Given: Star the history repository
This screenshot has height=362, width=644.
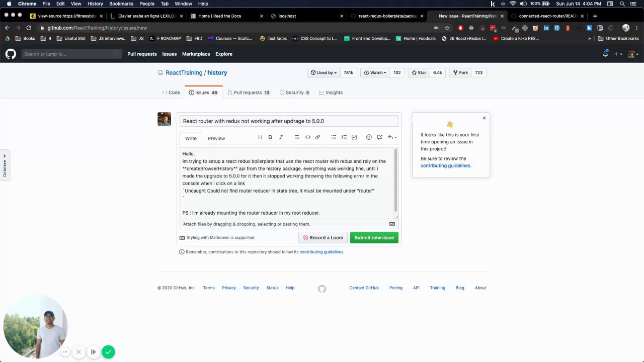Looking at the screenshot, I should 419,72.
